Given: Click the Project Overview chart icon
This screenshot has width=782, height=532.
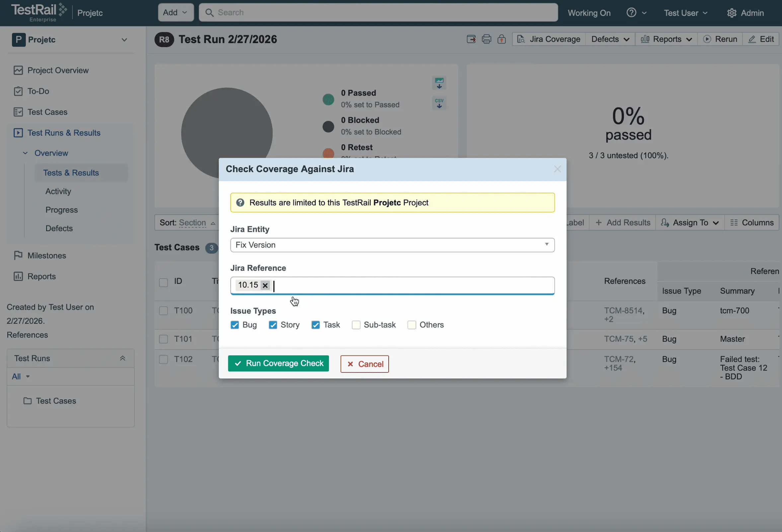Looking at the screenshot, I should click(x=18, y=70).
